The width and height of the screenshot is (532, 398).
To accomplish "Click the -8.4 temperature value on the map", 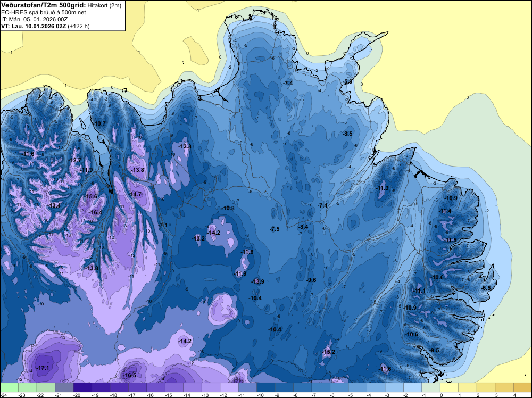I will click(303, 227).
